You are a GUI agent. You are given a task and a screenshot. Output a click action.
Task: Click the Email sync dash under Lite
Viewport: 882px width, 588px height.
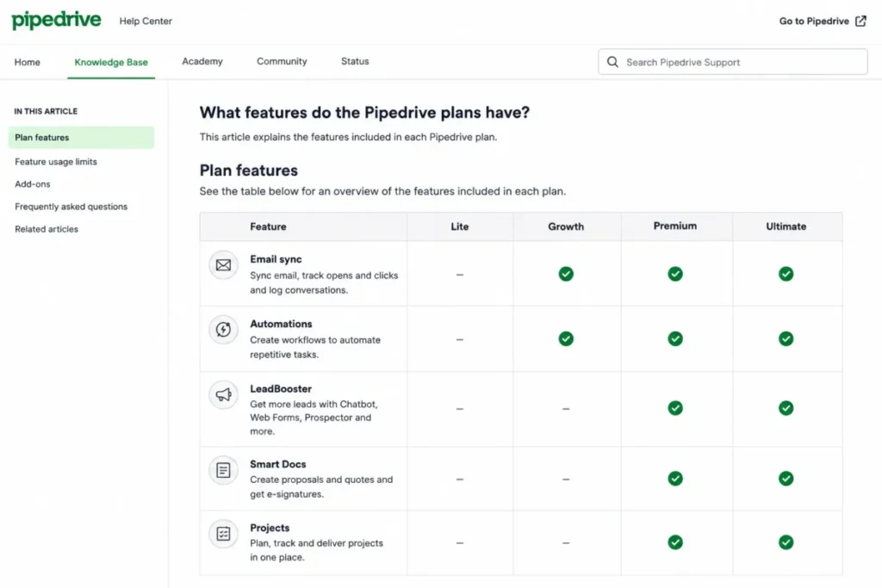(460, 275)
